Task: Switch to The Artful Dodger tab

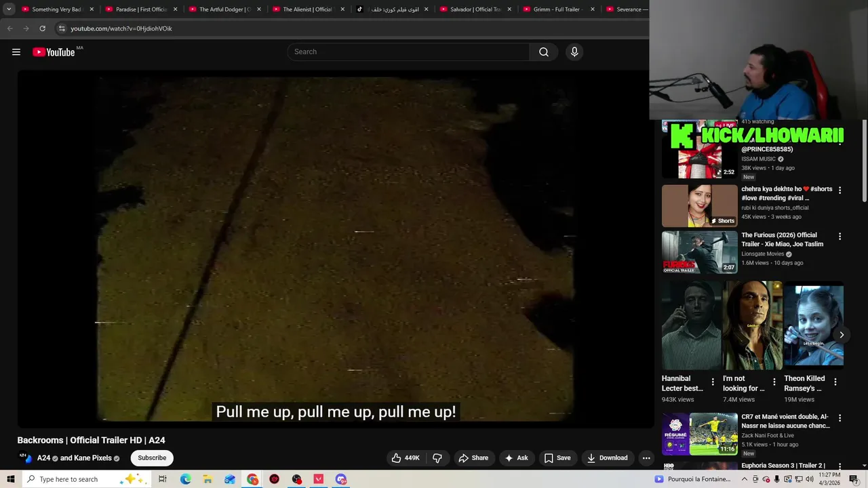Action: [x=224, y=9]
